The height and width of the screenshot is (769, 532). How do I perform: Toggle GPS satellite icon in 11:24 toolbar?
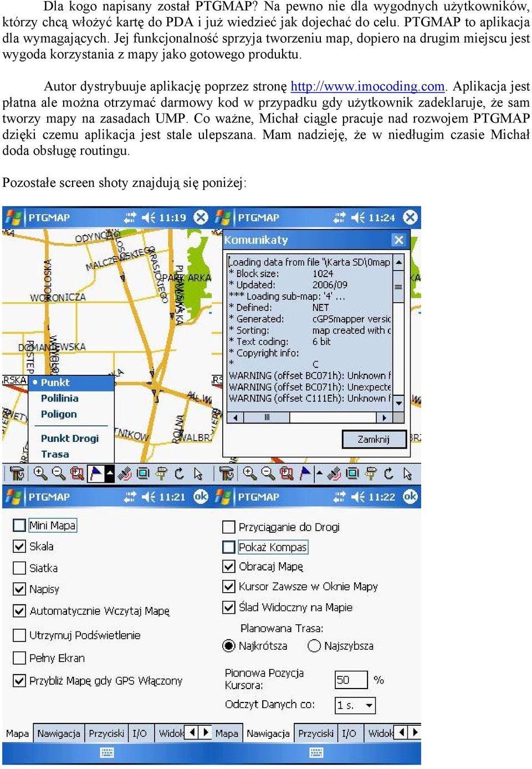[334, 473]
